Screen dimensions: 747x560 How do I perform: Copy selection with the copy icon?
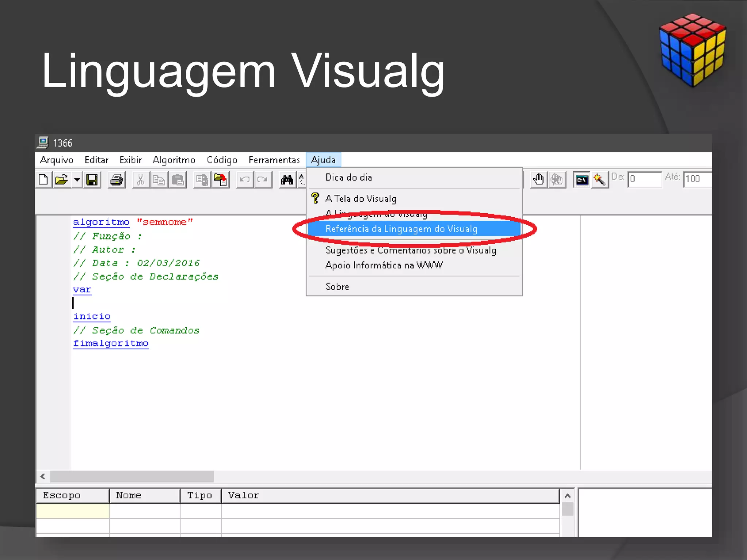(x=159, y=180)
